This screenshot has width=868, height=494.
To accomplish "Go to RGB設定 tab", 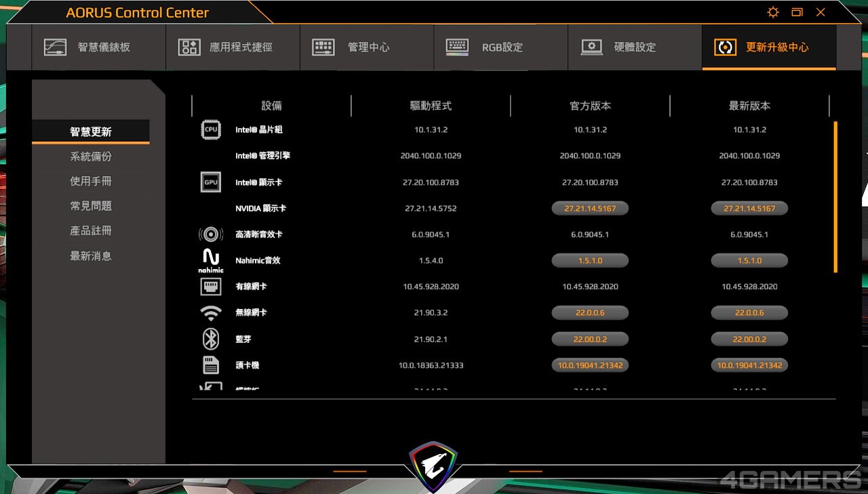I will click(x=501, y=47).
